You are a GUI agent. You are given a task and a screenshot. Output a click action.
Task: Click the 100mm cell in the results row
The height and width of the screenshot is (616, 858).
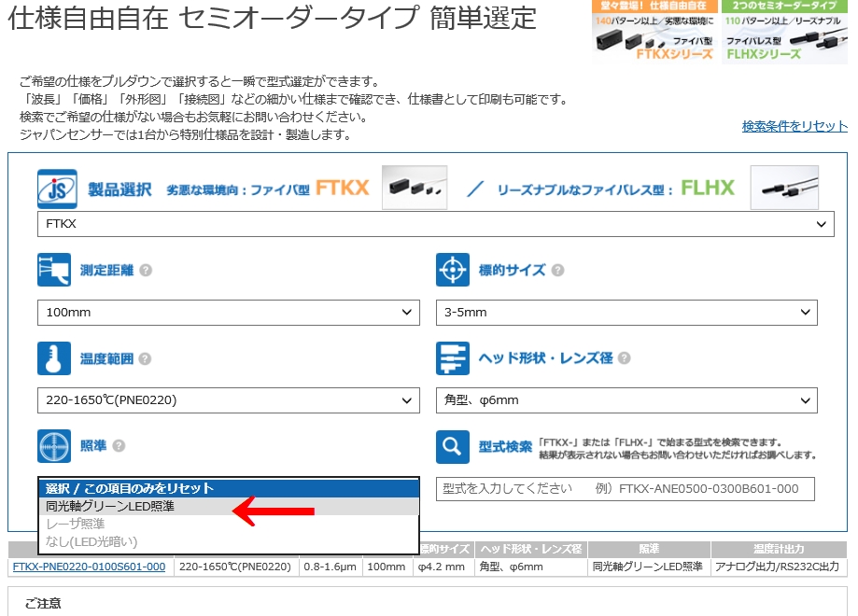[x=387, y=567]
